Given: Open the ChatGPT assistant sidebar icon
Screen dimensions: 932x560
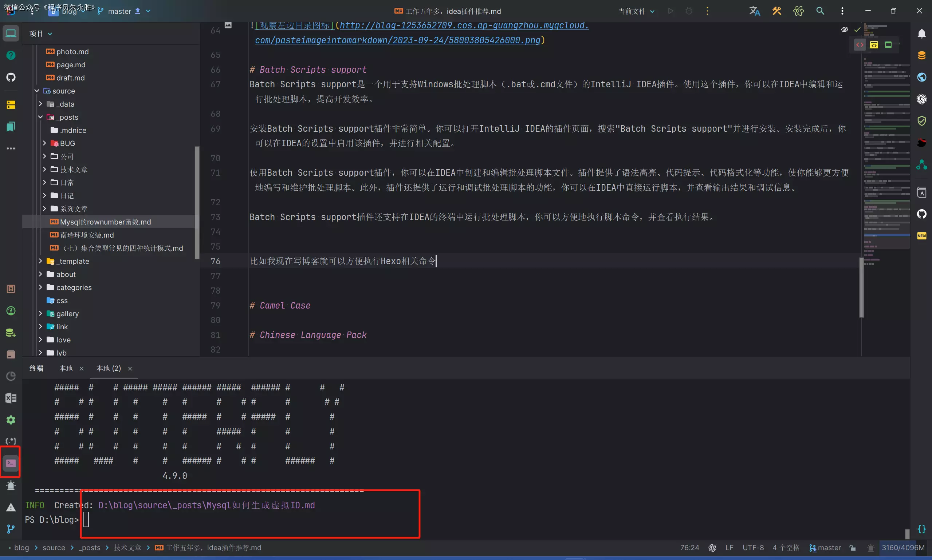Looking at the screenshot, I should (x=922, y=99).
